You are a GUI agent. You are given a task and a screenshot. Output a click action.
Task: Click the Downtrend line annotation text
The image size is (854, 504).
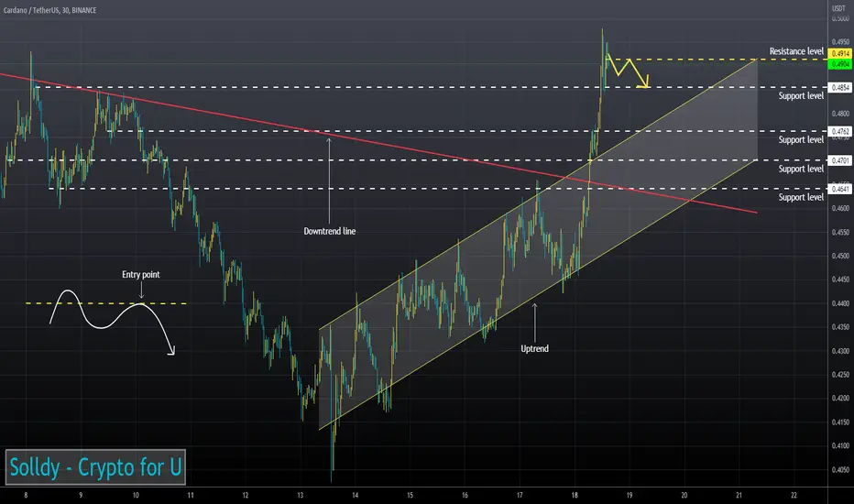(x=330, y=231)
